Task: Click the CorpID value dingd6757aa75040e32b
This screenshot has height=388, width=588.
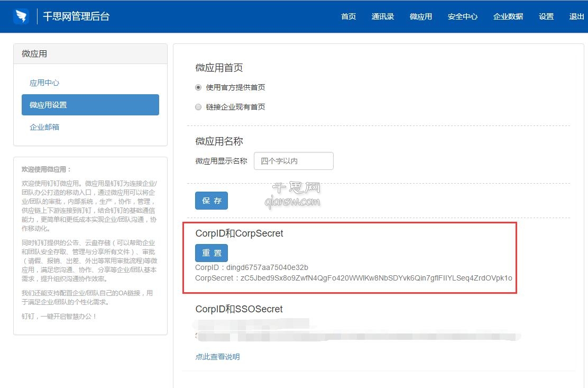Action: click(x=267, y=267)
